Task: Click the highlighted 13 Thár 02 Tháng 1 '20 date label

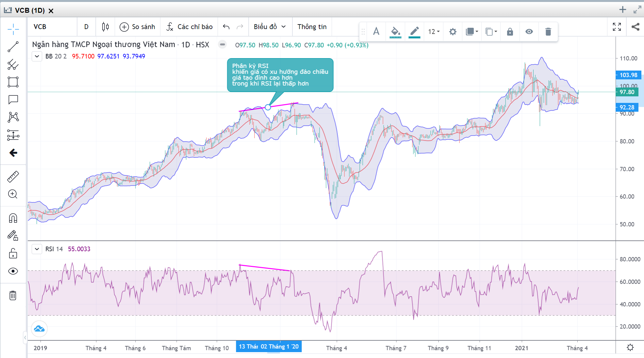Action: pyautogui.click(x=269, y=347)
